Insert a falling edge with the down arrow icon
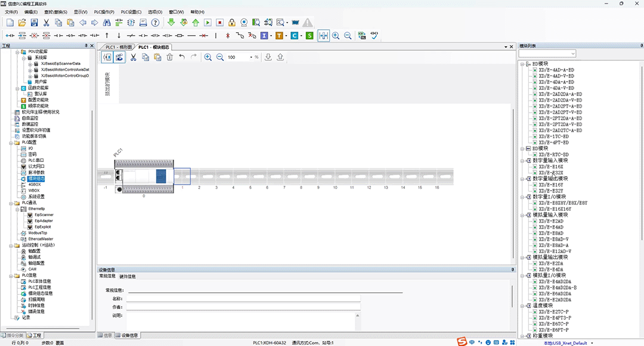 click(x=119, y=36)
